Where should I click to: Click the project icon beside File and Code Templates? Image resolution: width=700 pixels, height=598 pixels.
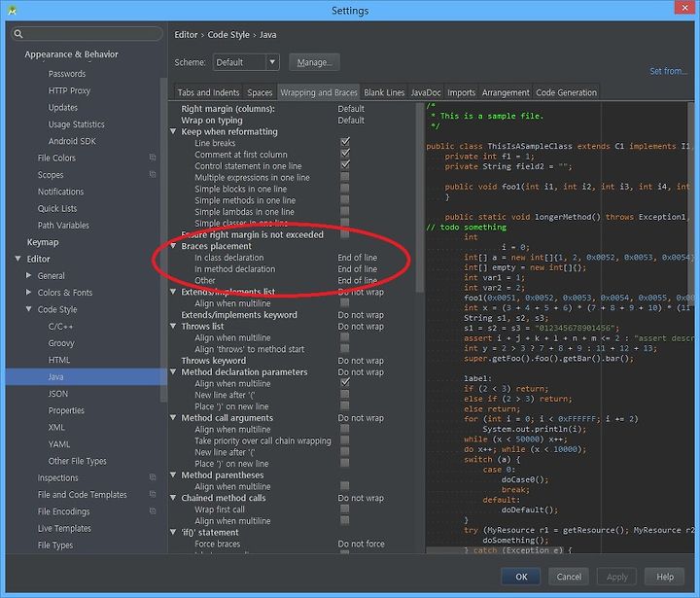[x=153, y=494]
